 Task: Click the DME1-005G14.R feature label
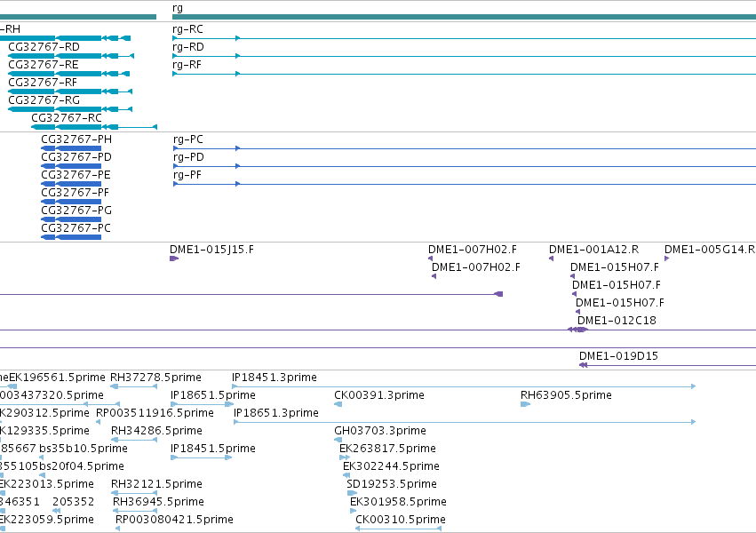pos(710,250)
